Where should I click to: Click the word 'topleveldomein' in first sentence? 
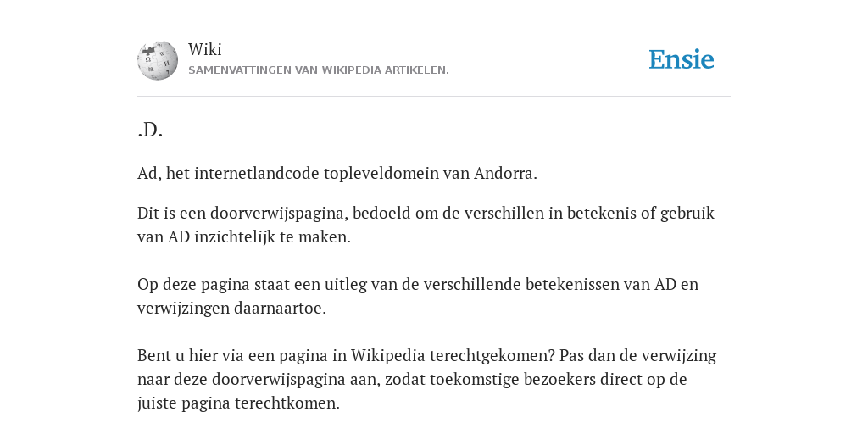pos(381,173)
